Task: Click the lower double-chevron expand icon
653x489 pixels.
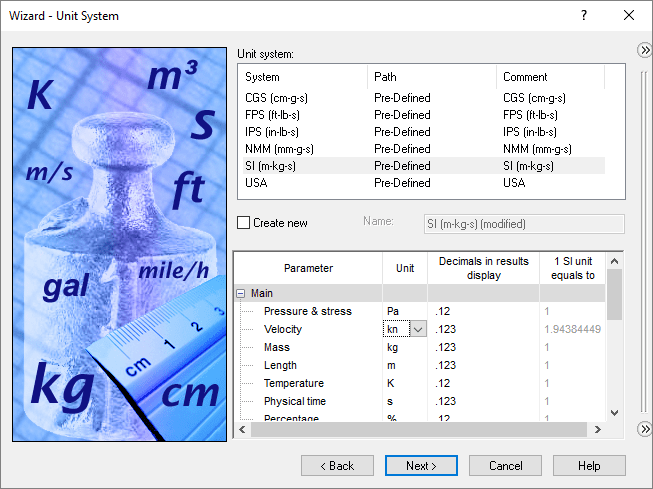Action: point(644,429)
